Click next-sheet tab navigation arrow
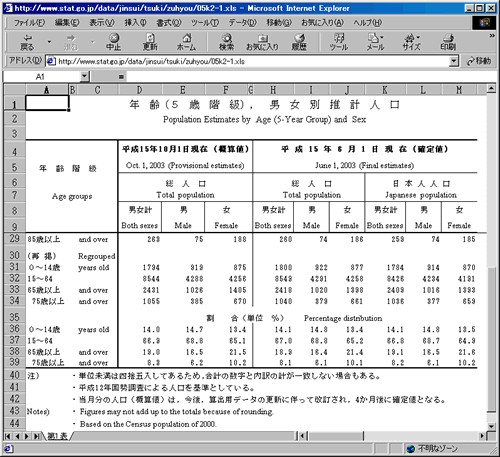This screenshot has height=457, width=500. point(27,436)
